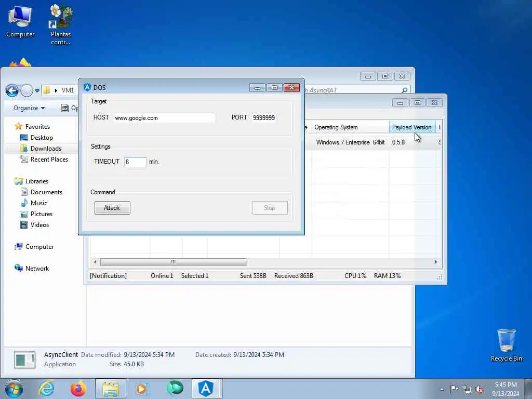Open the taskbar clock showing 5:45 PM
The image size is (532, 399).
(506, 389)
